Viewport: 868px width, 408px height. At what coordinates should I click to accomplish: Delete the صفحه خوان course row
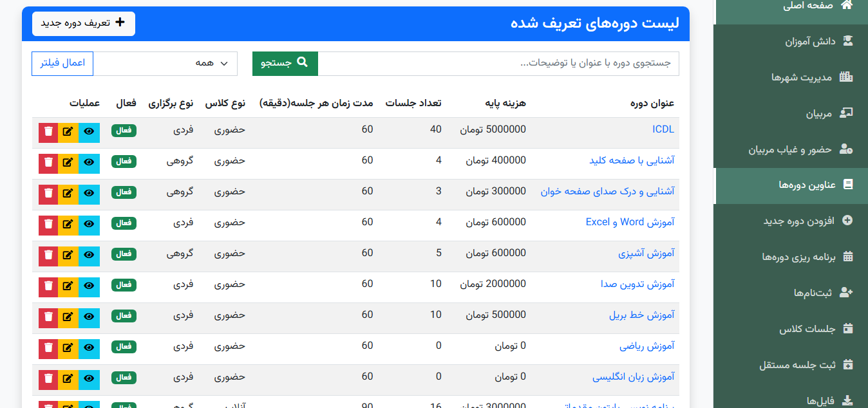48,194
